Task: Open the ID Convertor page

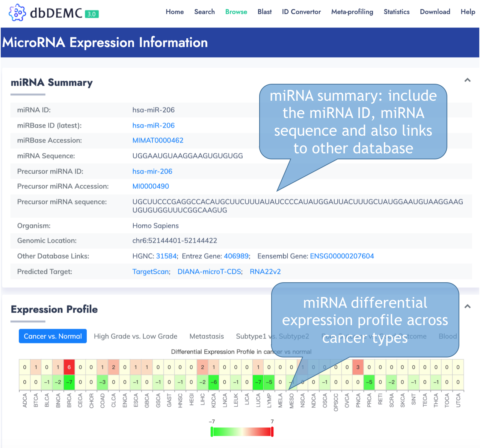Action: [301, 12]
